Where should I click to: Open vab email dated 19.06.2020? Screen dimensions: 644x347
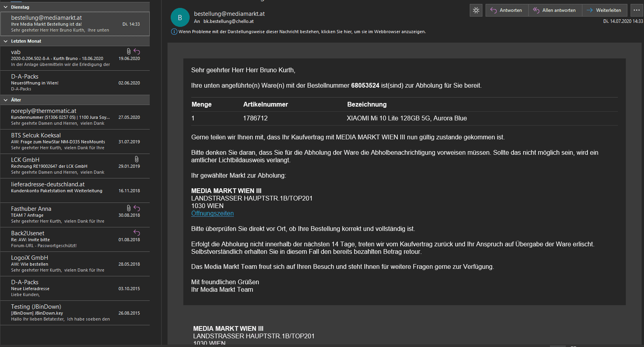75,58
